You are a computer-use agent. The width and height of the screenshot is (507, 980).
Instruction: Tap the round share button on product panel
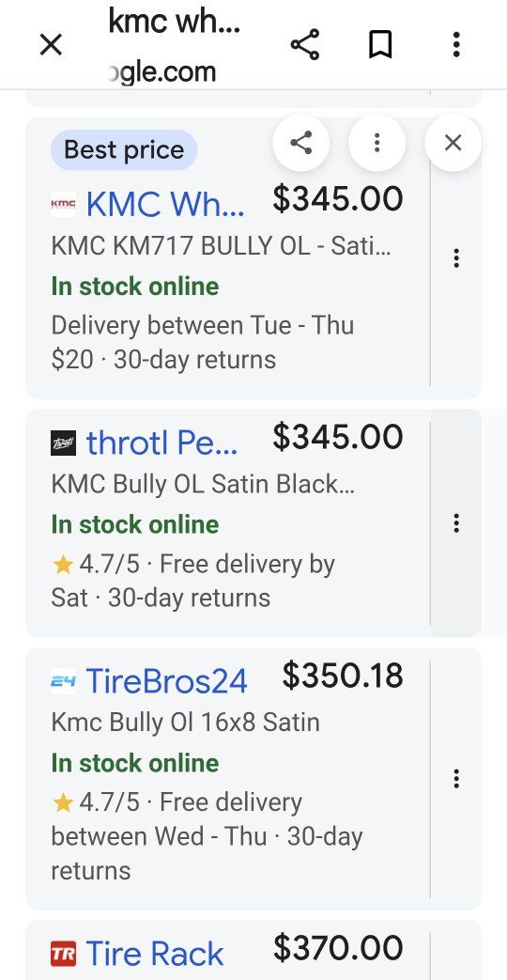tap(301, 143)
